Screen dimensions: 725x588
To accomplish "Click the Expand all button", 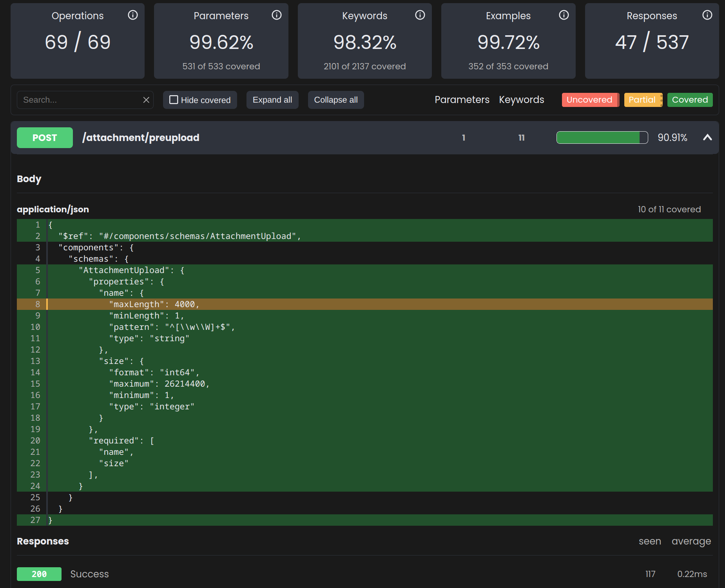I will pos(272,100).
